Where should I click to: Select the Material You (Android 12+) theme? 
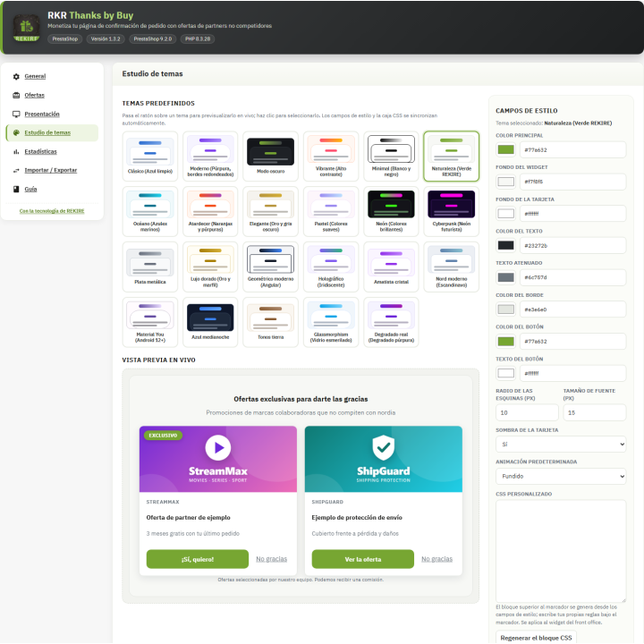click(150, 322)
